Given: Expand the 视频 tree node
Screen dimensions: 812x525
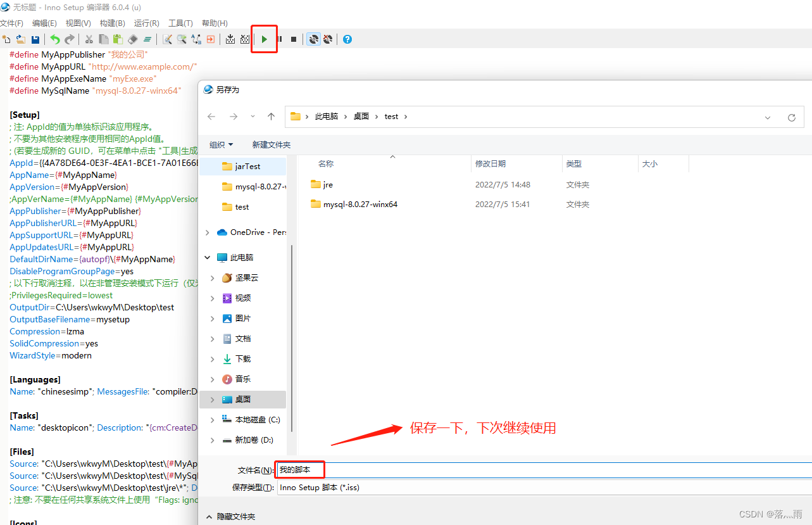Looking at the screenshot, I should [213, 298].
